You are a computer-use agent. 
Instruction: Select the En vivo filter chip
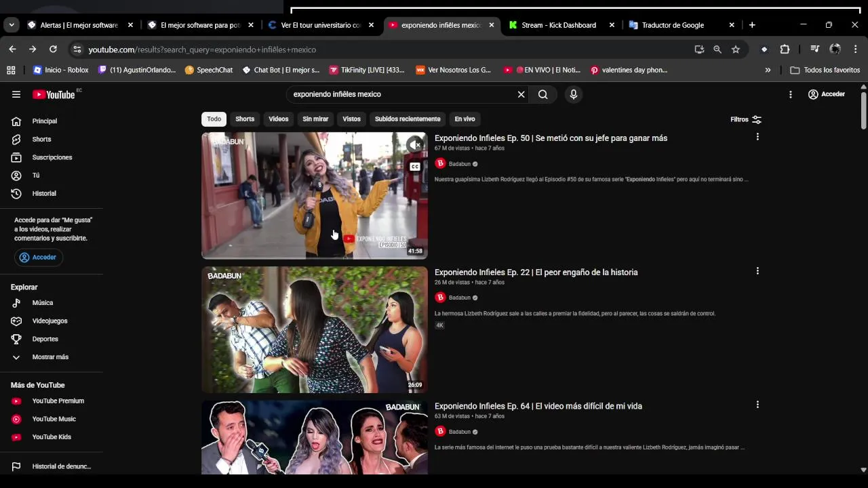pos(465,119)
